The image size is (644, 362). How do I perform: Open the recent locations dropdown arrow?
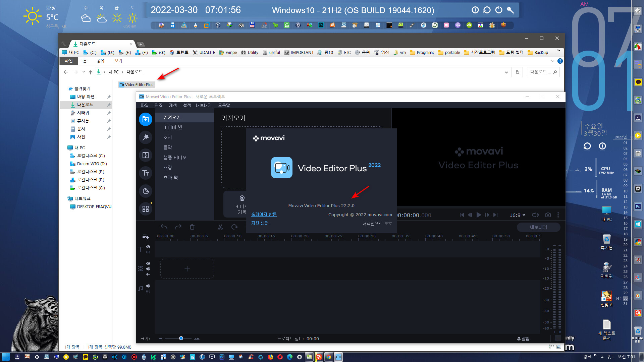[83, 72]
